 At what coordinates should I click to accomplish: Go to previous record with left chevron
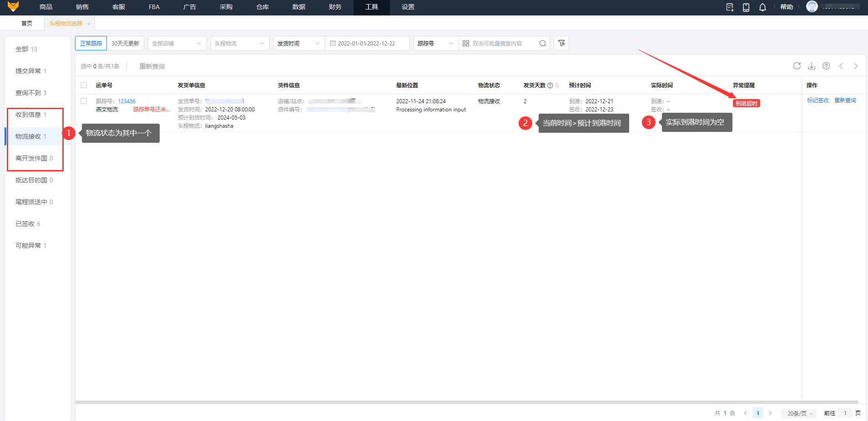[841, 66]
